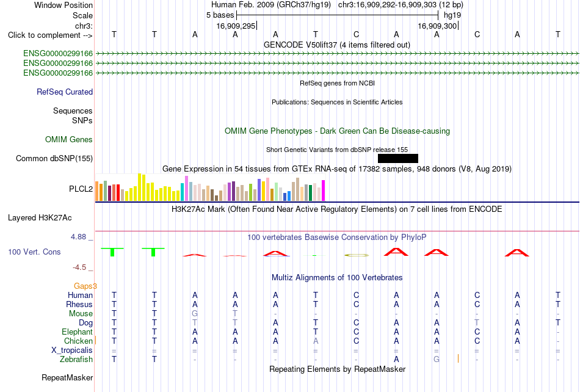Open 'Multiz Alignments of 100 Vertebrates' title

(x=337, y=278)
